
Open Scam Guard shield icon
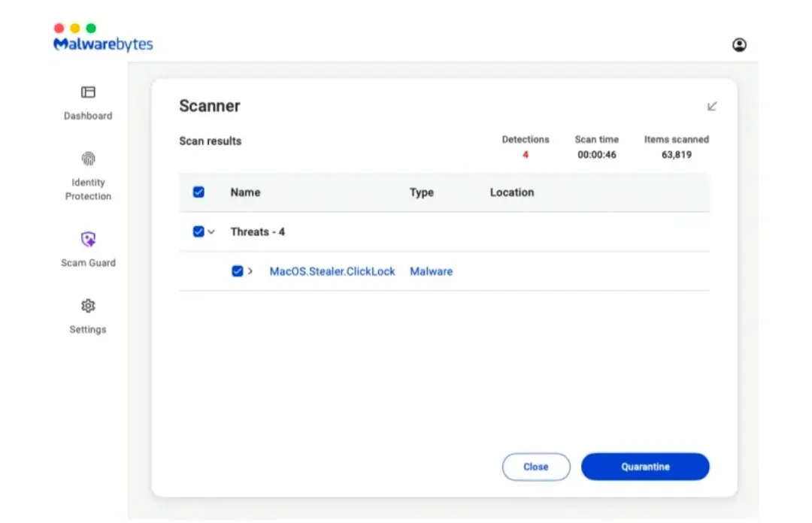(89, 239)
